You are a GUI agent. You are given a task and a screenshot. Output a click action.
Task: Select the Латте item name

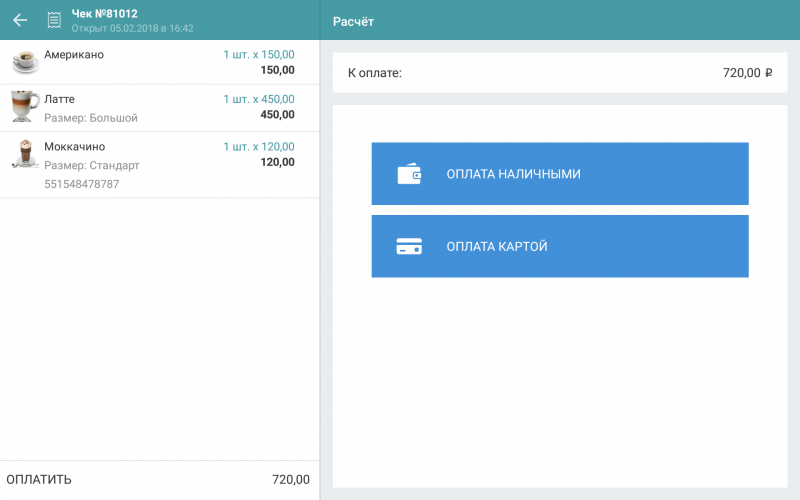pos(60,99)
